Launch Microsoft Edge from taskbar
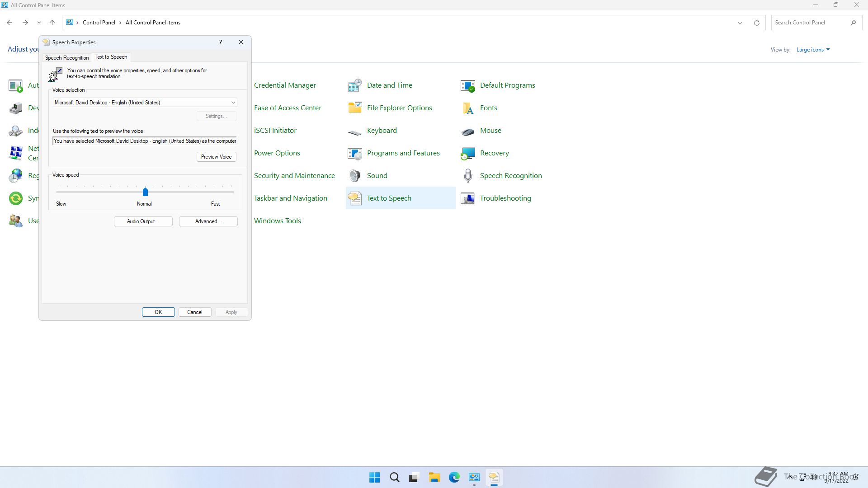 [x=454, y=477]
